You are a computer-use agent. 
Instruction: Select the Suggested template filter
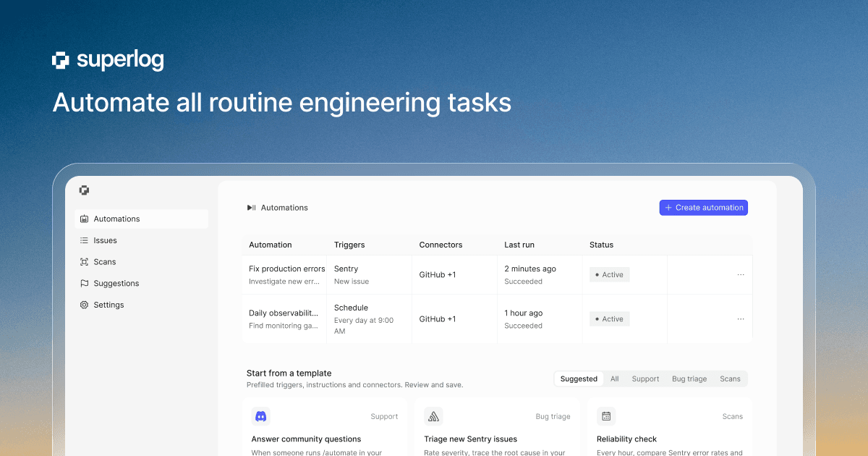pos(579,379)
